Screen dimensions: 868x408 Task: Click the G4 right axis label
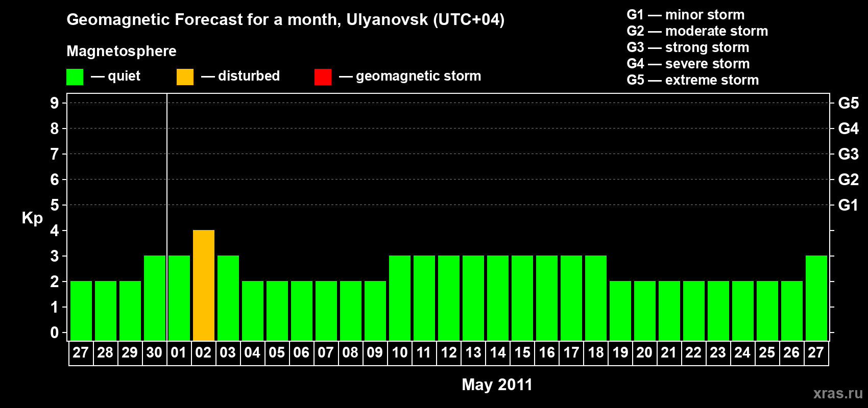[x=848, y=129]
